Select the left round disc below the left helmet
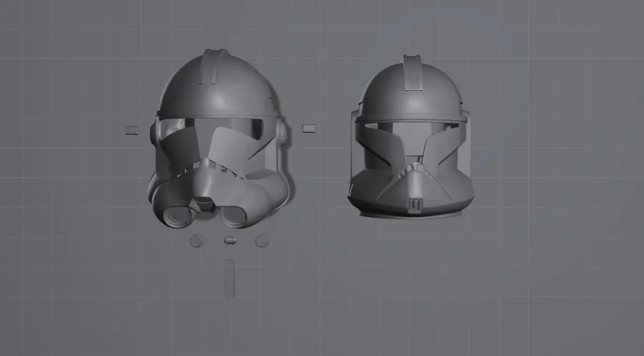Screen dimensions: 644x356 point(197,241)
